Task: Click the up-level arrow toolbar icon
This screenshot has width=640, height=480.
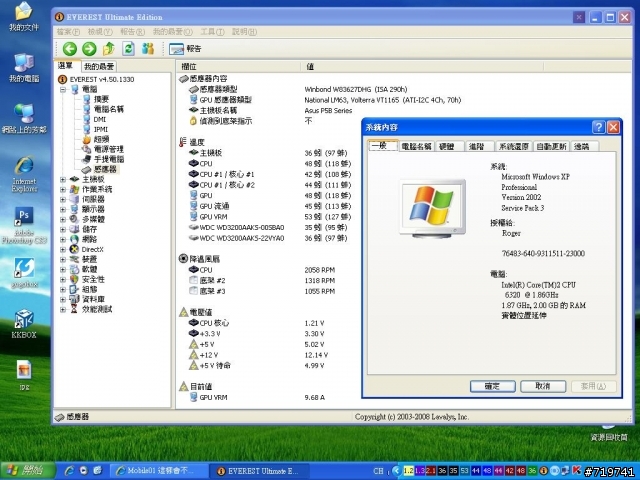Action: 109,49
